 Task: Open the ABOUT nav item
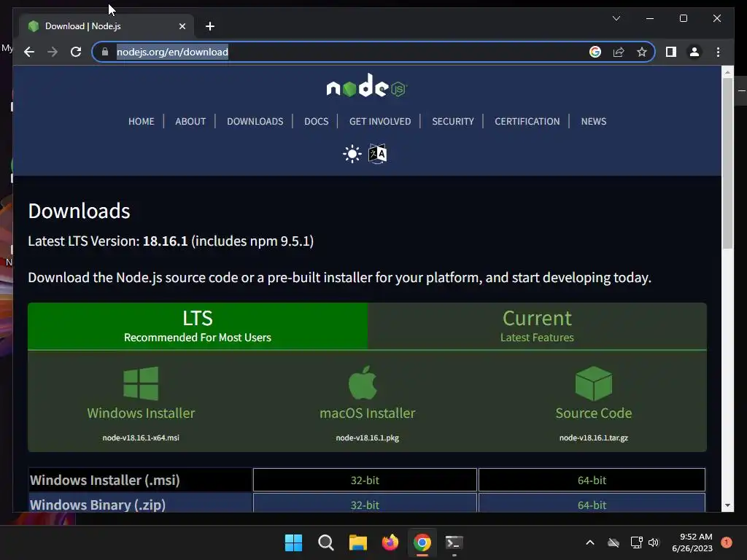190,122
